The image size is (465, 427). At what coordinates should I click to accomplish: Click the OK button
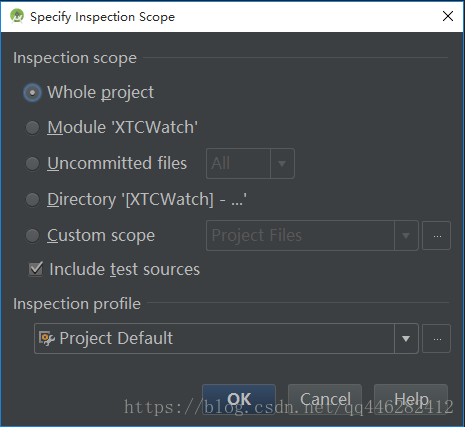(239, 399)
